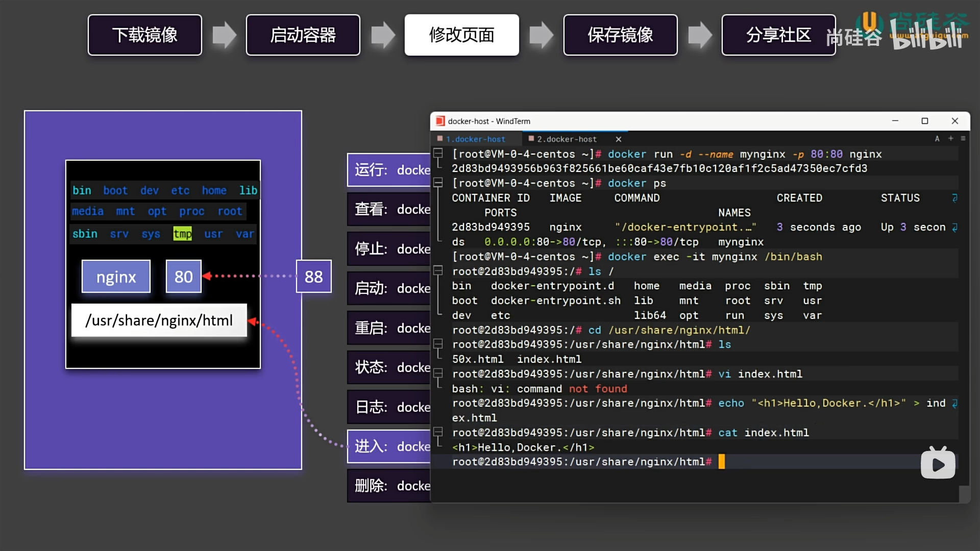Image resolution: width=980 pixels, height=551 pixels.
Task: Click the new tab plus icon
Action: (x=950, y=138)
